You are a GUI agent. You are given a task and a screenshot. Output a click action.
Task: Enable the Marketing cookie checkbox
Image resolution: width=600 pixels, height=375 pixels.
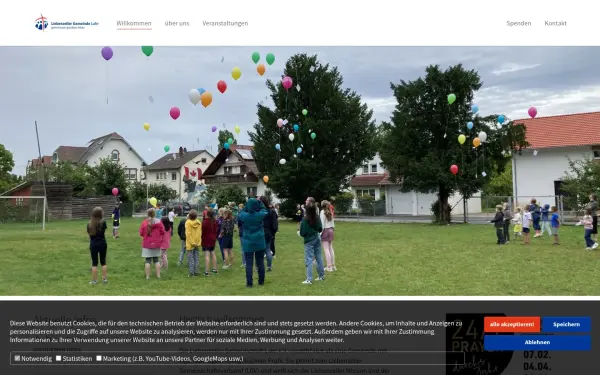point(99,359)
